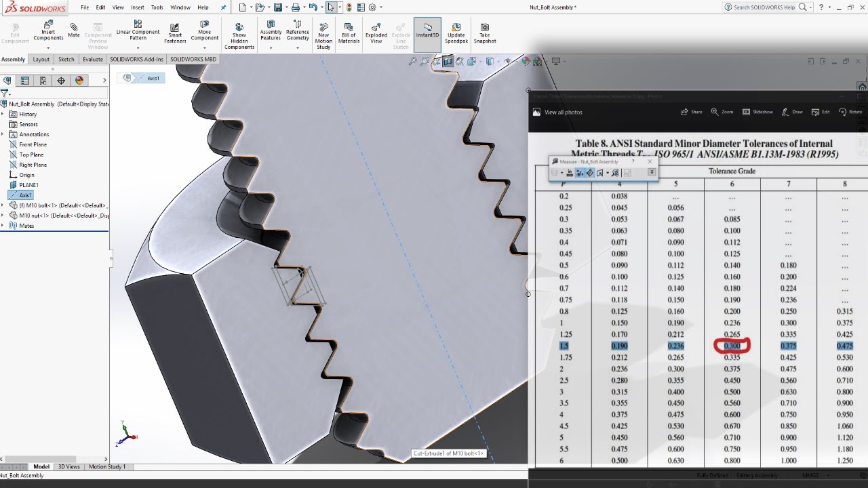
Task: Toggle Section View in heads-up toolbar
Action: (x=448, y=62)
